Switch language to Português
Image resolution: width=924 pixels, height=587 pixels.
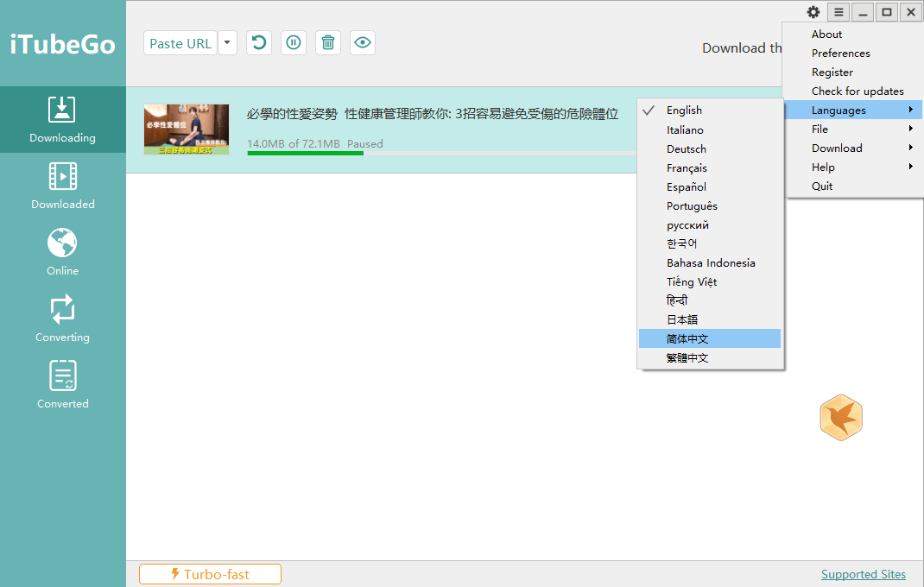(710, 205)
